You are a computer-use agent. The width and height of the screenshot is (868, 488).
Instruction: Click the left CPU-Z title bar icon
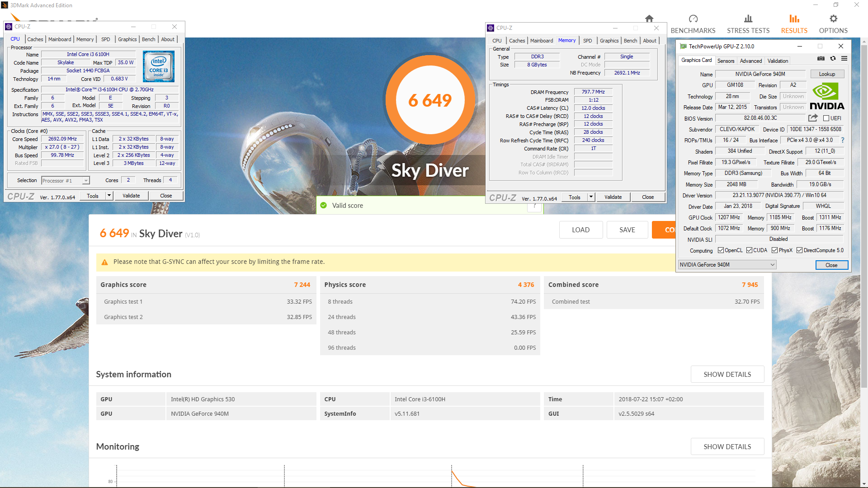click(x=9, y=27)
